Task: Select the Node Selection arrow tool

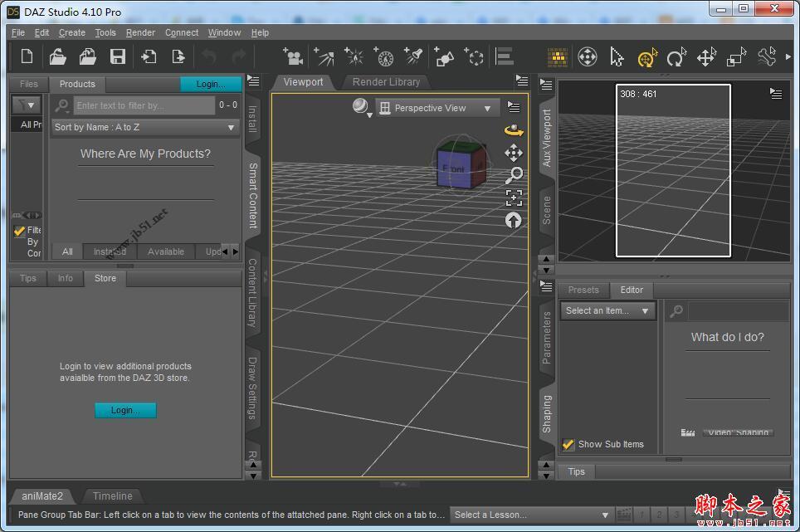Action: click(617, 56)
